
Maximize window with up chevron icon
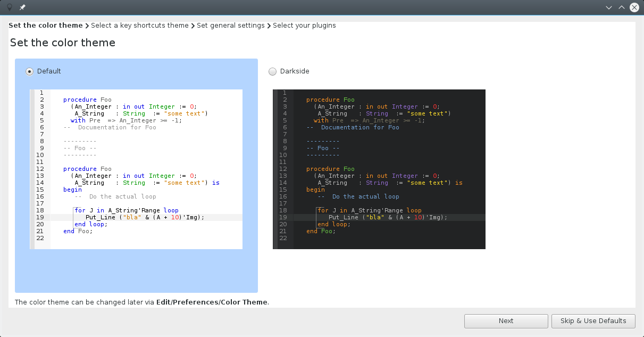coord(621,7)
